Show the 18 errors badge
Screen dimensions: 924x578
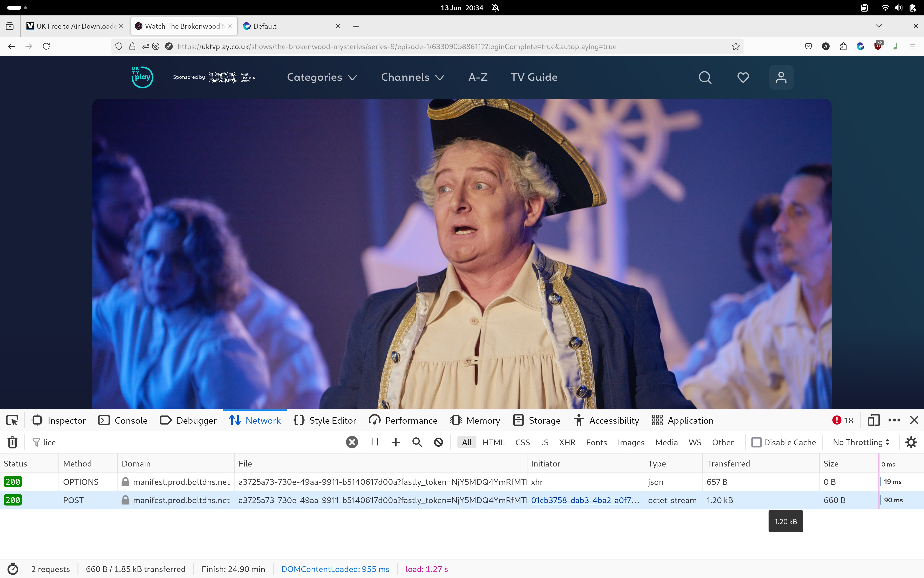(x=843, y=420)
